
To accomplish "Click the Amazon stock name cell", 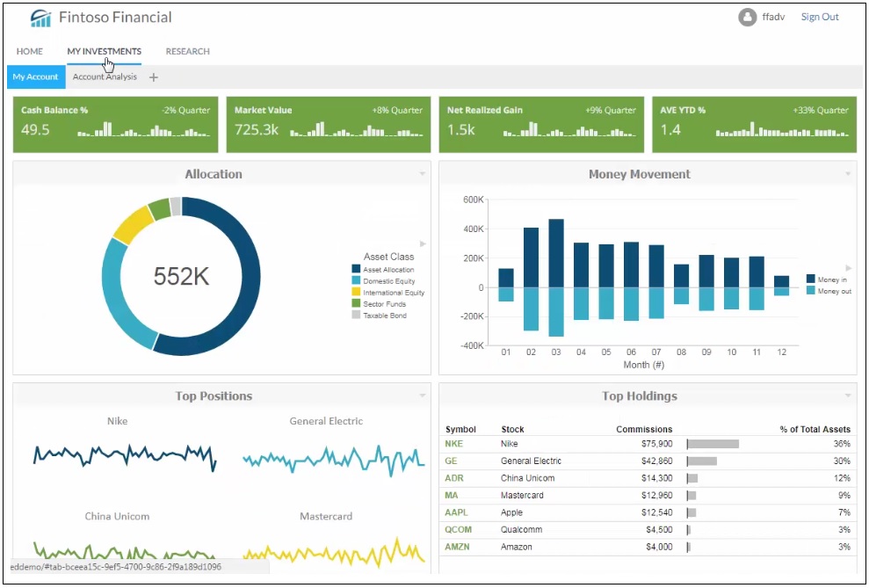I will [x=516, y=547].
